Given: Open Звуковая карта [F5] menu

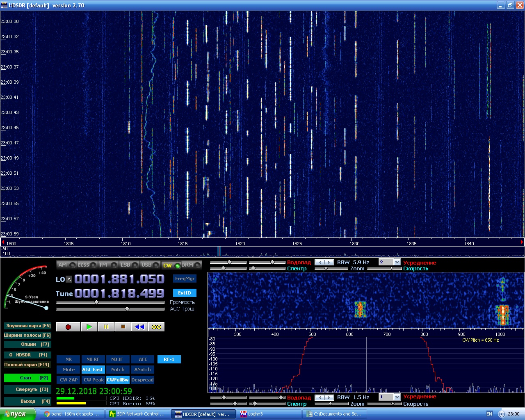Looking at the screenshot, I should pos(27,326).
